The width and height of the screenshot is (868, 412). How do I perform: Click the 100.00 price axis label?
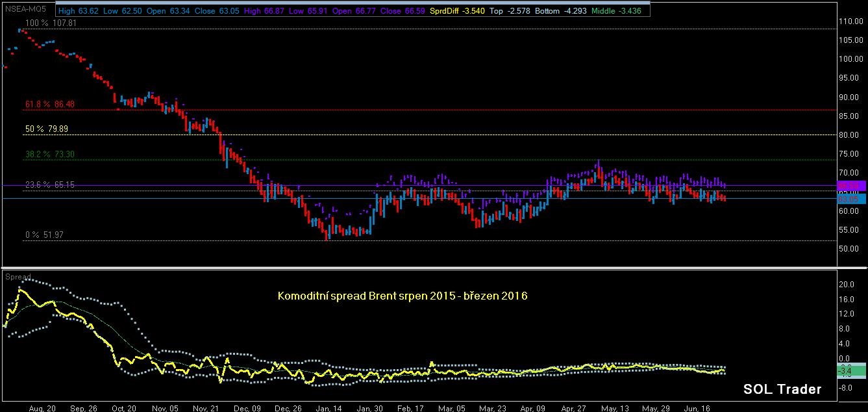point(851,59)
